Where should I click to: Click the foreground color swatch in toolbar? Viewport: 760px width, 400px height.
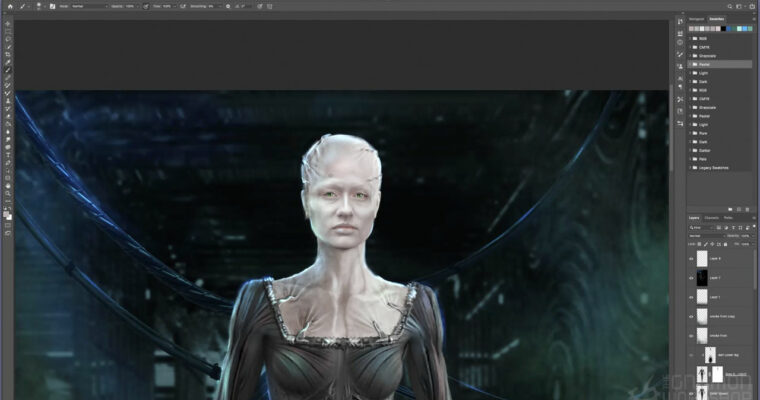pos(6,214)
